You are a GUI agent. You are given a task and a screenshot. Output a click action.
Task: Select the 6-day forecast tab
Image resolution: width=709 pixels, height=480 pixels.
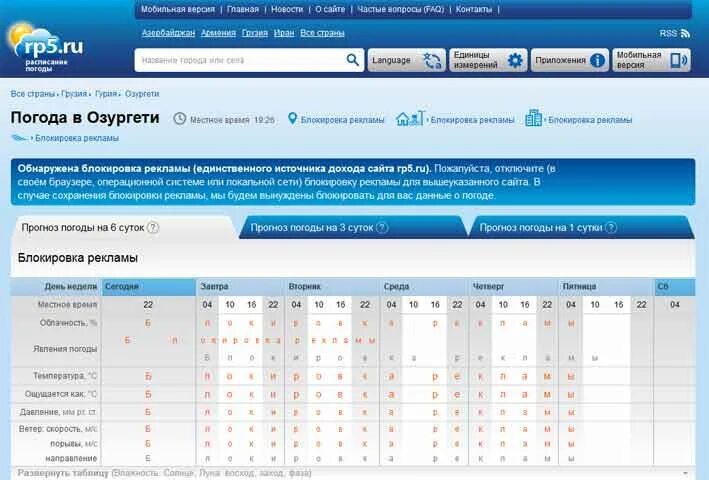pos(124,227)
